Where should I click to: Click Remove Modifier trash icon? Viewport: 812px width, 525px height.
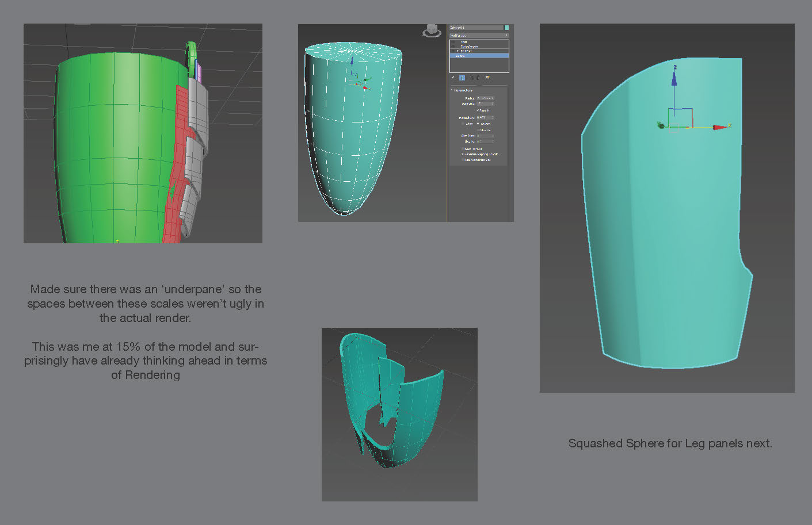[x=479, y=78]
